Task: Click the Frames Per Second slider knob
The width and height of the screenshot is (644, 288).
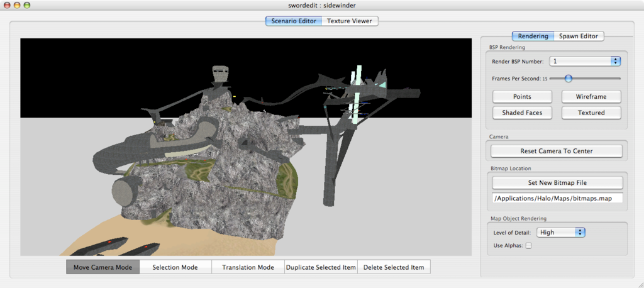Action: [x=568, y=78]
